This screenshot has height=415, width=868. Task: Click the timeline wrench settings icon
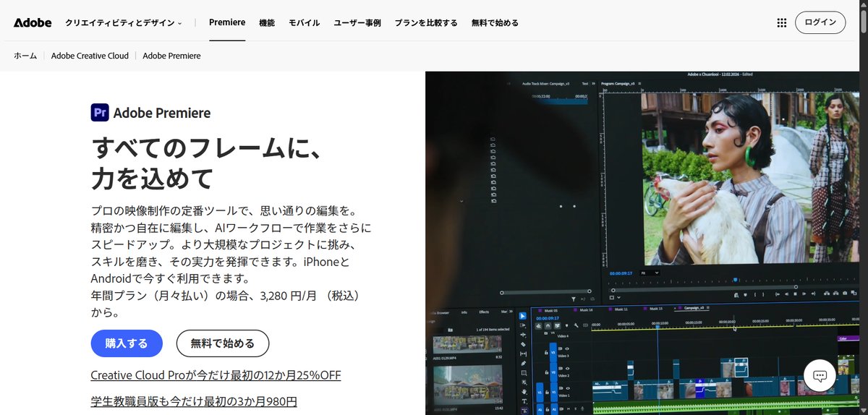coord(576,325)
